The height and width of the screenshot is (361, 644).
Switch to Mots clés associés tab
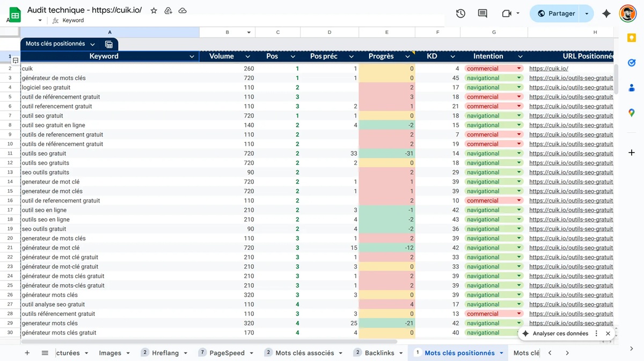[305, 353]
